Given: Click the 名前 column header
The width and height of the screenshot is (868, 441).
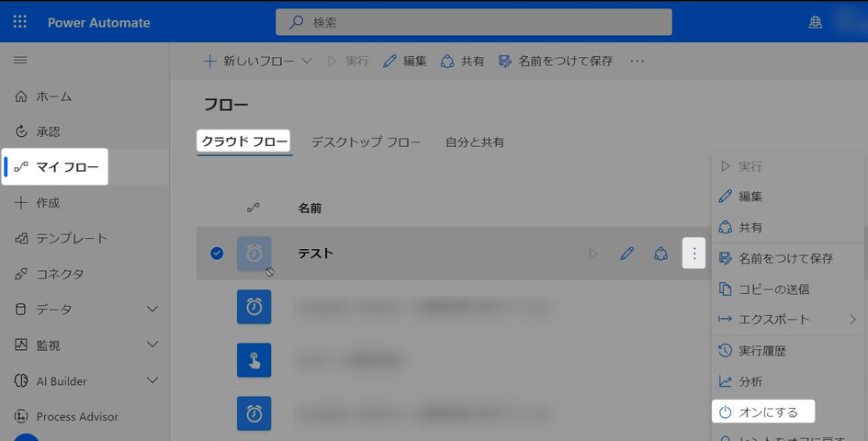Looking at the screenshot, I should pos(310,209).
